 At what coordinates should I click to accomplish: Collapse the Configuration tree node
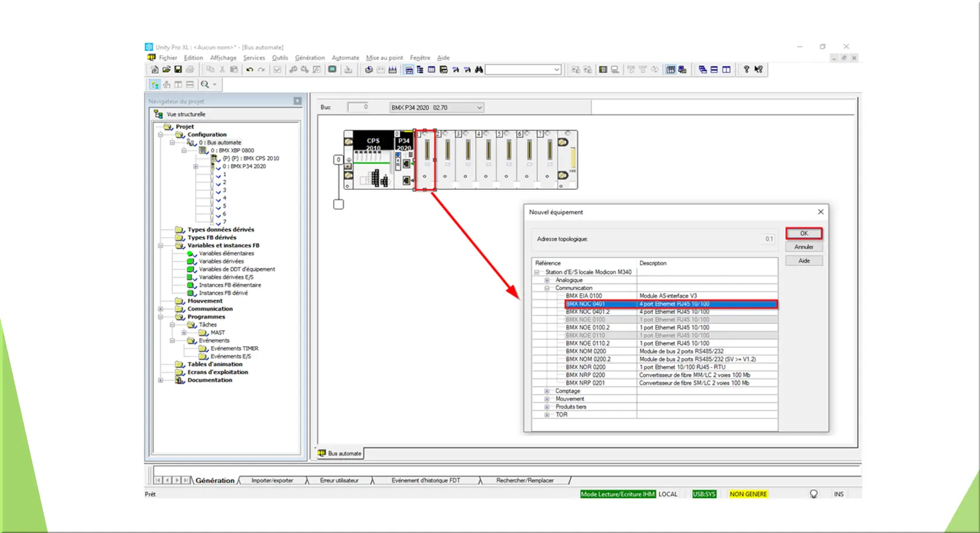[161, 135]
